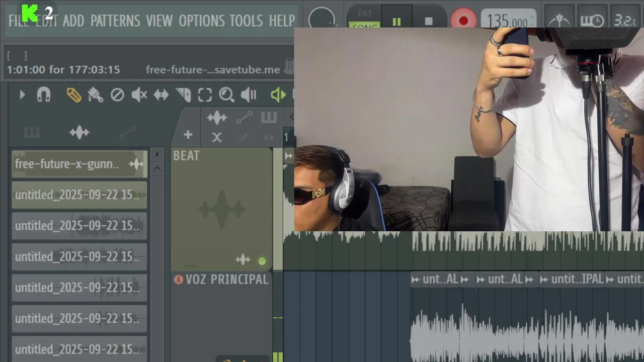Viewport: 644px width, 362px height.
Task: Click waveform icon above the X button
Action: (x=217, y=118)
